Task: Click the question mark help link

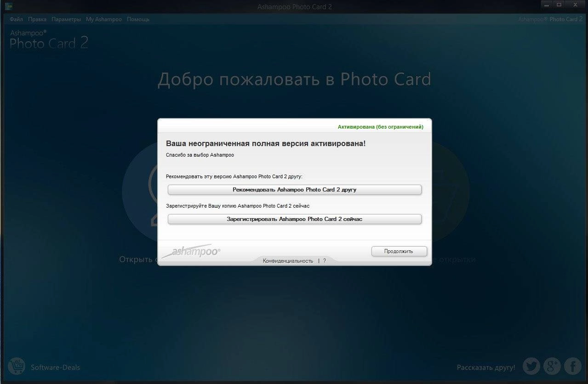Action: tap(325, 261)
